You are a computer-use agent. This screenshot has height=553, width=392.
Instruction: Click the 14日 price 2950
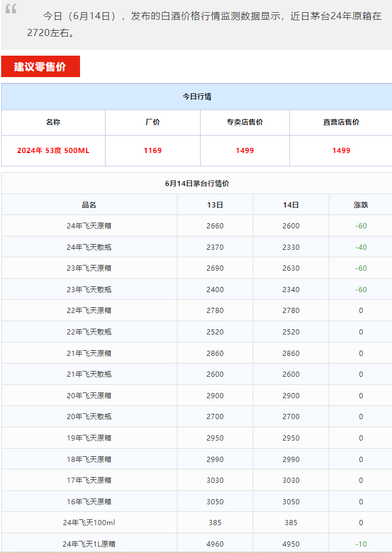click(x=291, y=438)
